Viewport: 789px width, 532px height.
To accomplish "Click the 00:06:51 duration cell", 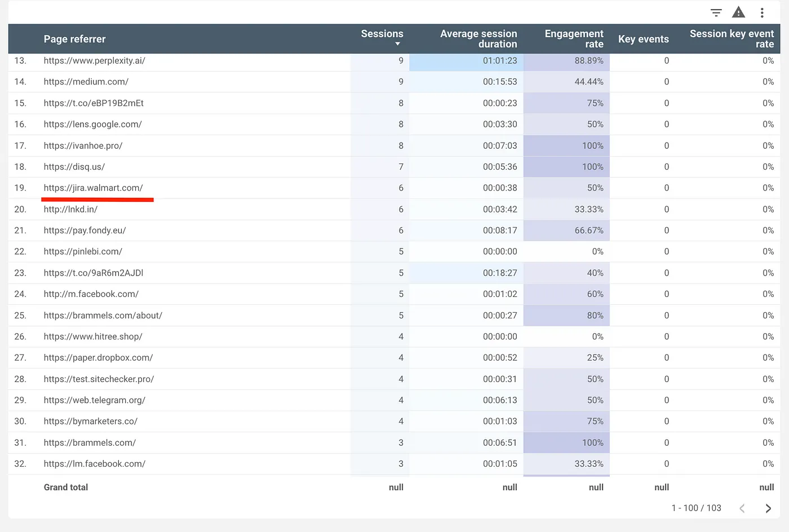I will pos(466,443).
